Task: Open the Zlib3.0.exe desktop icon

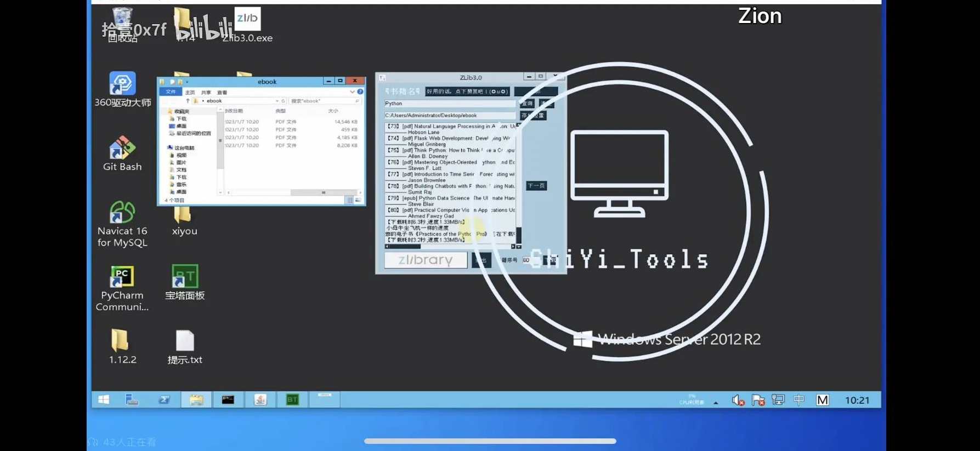Action: pyautogui.click(x=247, y=25)
